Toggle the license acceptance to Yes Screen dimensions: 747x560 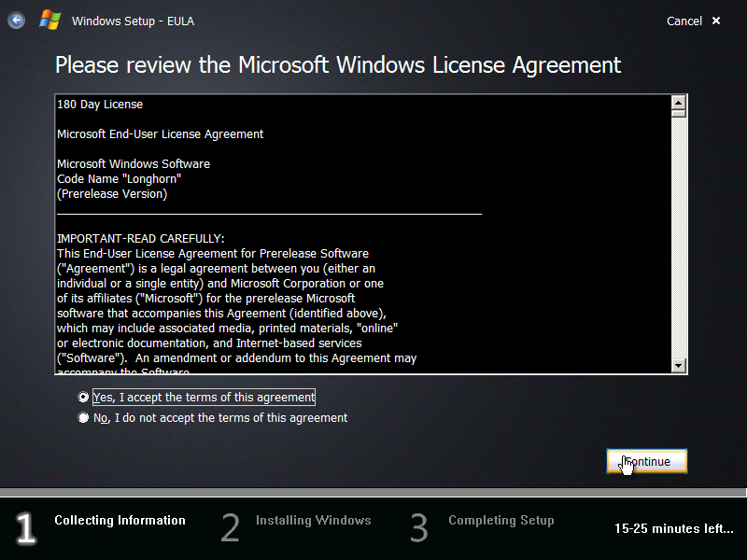83,397
